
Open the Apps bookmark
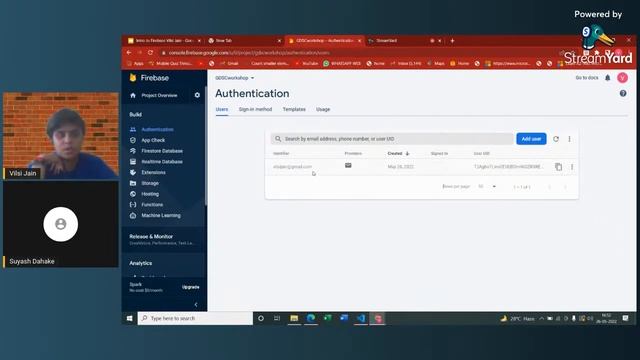tap(136, 63)
